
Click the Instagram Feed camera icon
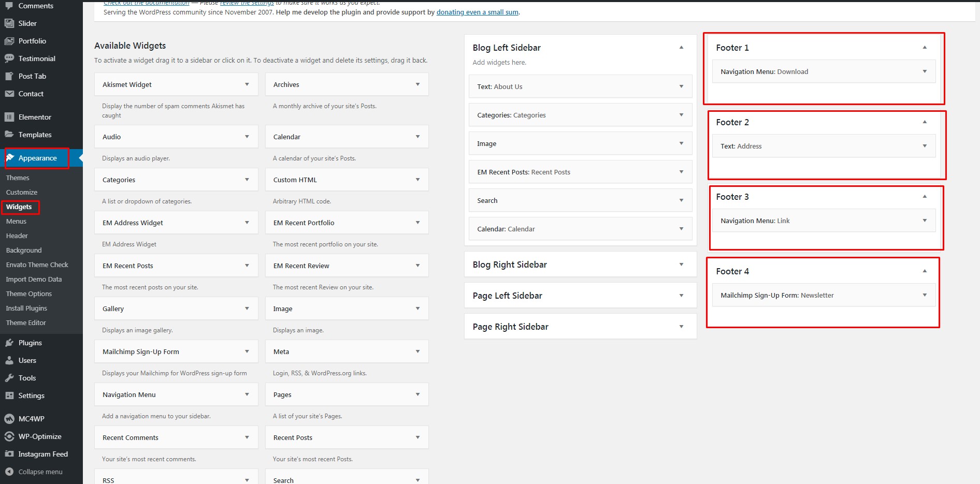pyautogui.click(x=9, y=454)
